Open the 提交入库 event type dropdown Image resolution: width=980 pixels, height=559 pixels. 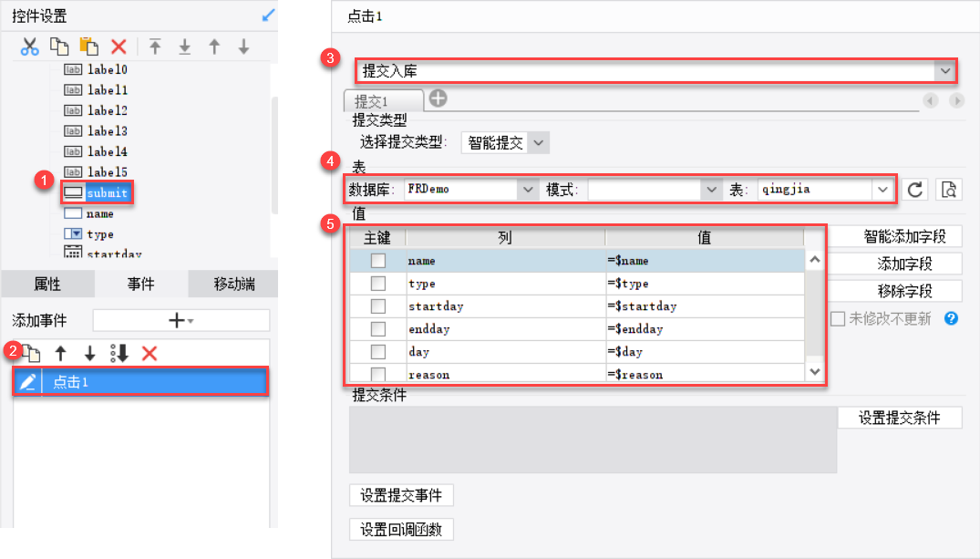coord(945,71)
